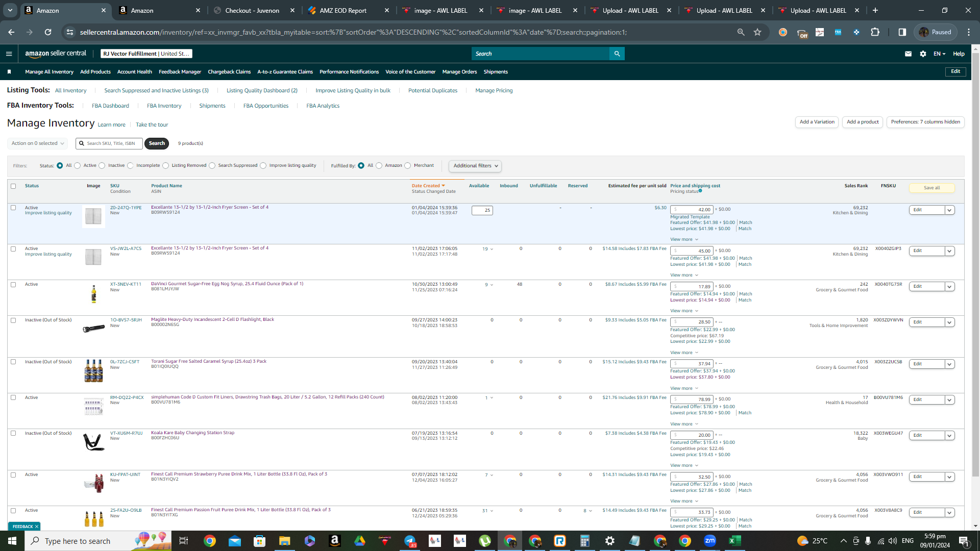Image resolution: width=980 pixels, height=551 pixels.
Task: Click the bookmark flag icon in nav bar
Action: click(x=9, y=72)
